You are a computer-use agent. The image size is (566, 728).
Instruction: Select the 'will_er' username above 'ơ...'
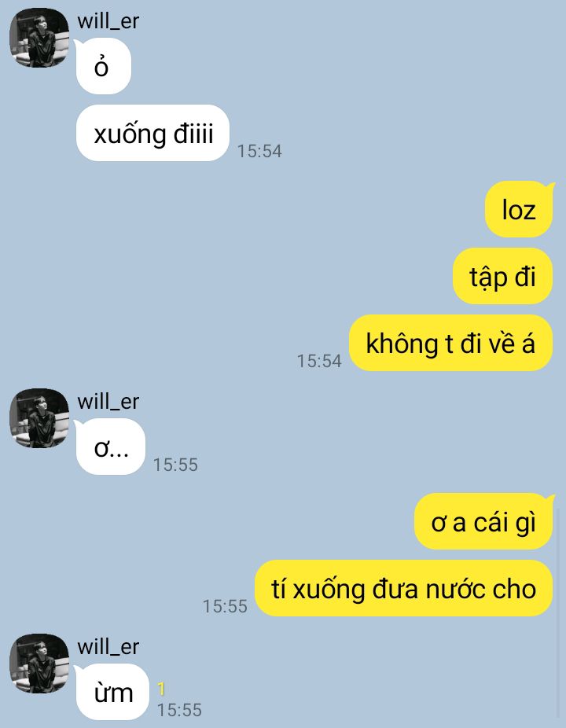(108, 402)
